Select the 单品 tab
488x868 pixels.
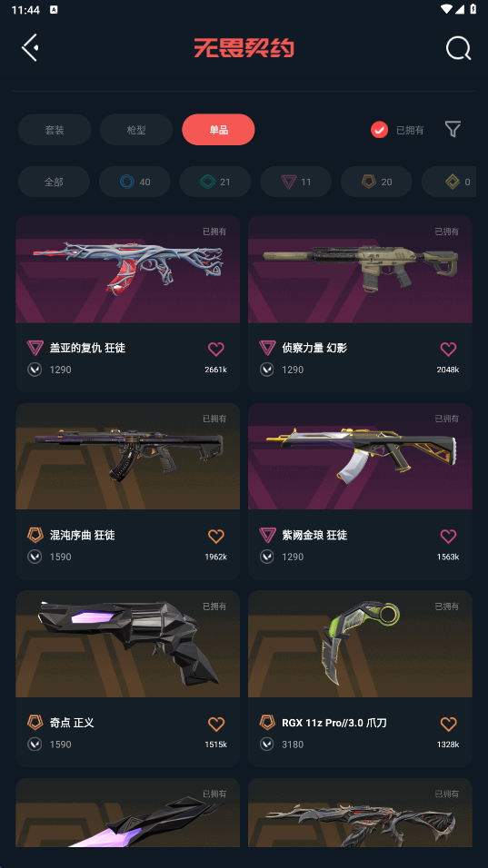pyautogui.click(x=218, y=130)
